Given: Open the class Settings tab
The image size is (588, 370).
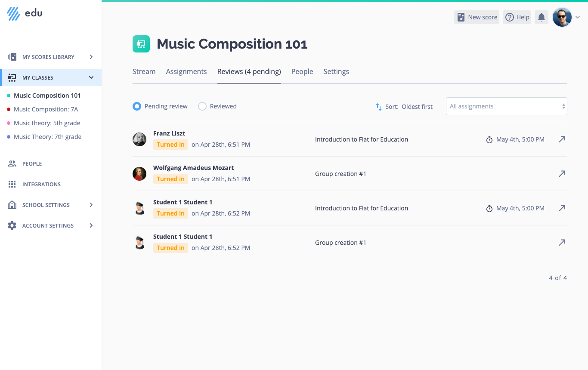Looking at the screenshot, I should (336, 71).
